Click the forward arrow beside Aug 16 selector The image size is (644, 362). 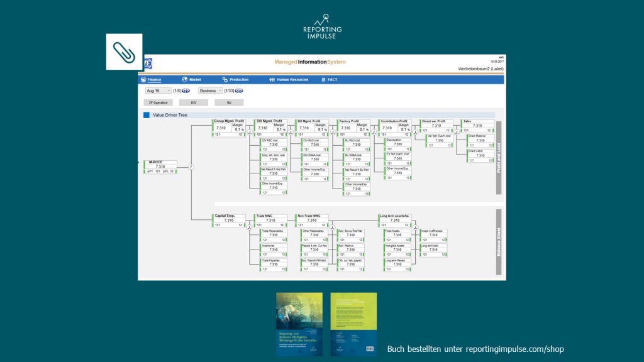(x=188, y=90)
